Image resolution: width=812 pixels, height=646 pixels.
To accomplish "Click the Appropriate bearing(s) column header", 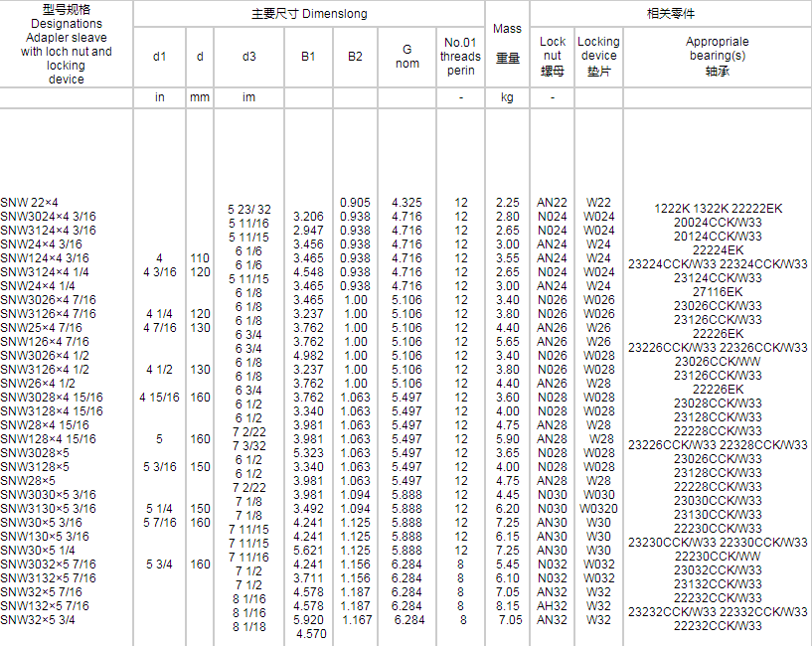I will [718, 56].
